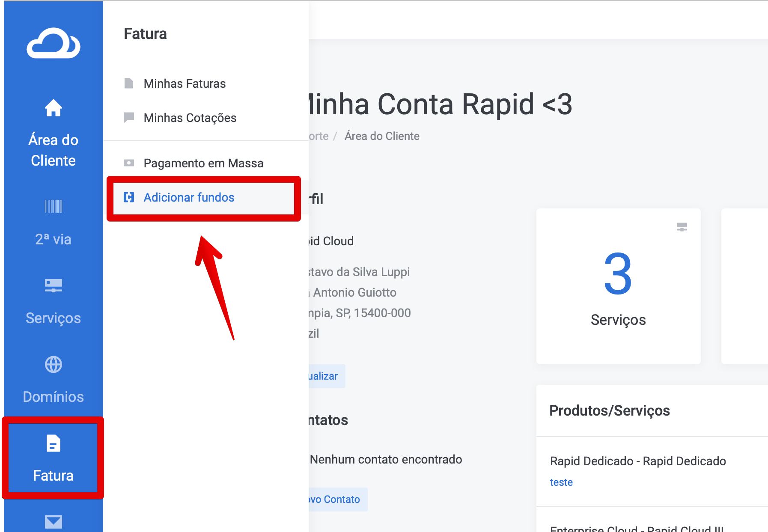This screenshot has width=768, height=532.
Task: Click the Adicionar fundos icon
Action: click(129, 197)
